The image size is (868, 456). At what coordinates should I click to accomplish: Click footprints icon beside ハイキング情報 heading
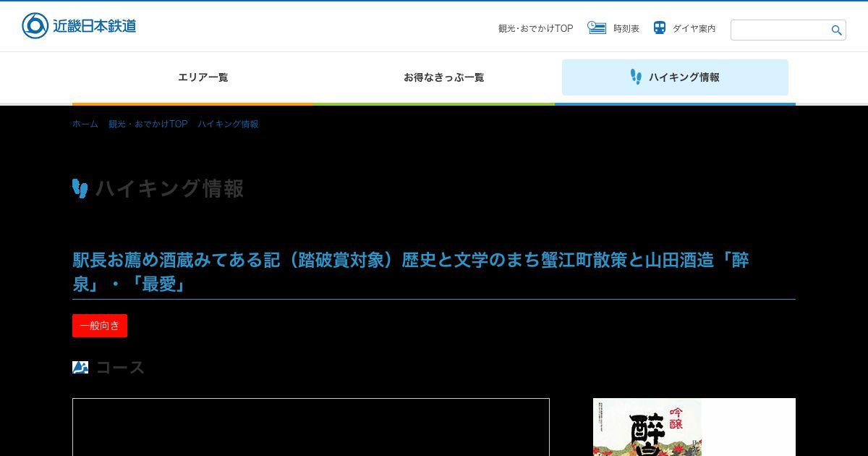click(80, 188)
